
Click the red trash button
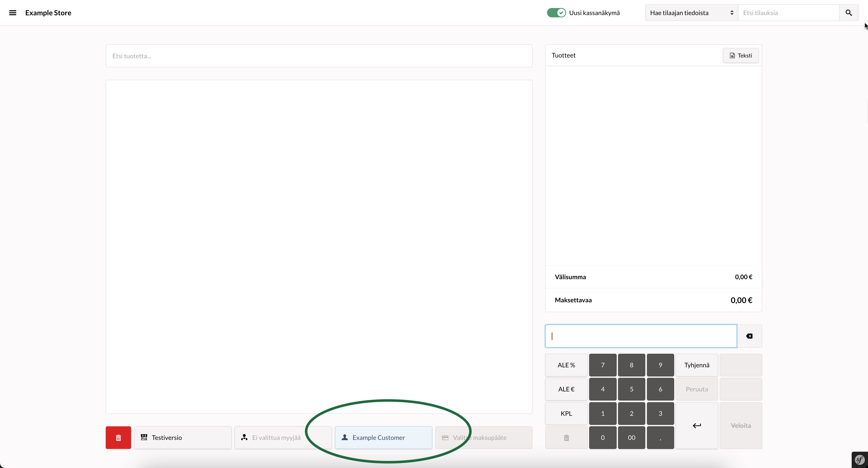118,438
